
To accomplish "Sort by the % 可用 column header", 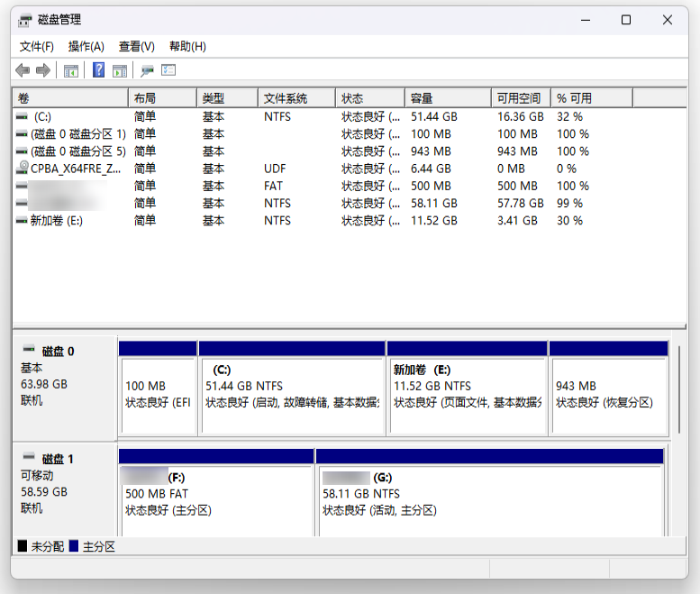I will tap(593, 98).
